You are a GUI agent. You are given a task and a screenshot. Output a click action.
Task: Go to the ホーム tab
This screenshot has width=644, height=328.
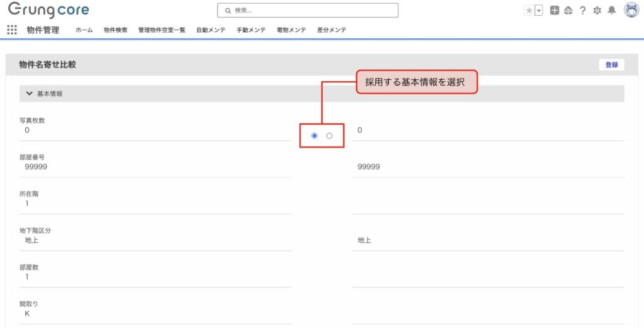(84, 30)
